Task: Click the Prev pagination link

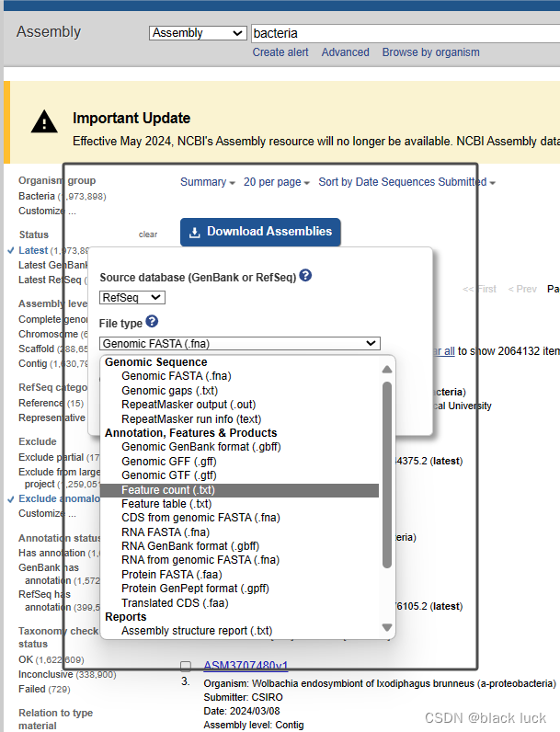Action: click(522, 289)
